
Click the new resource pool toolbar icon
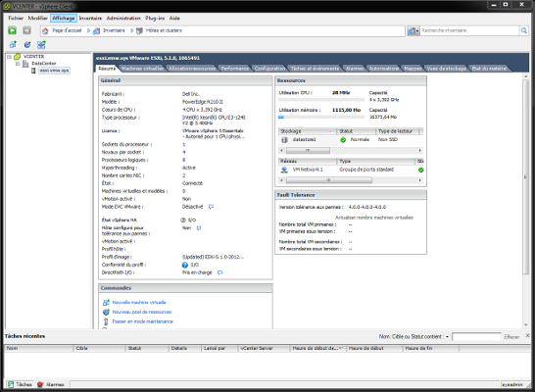[27, 45]
